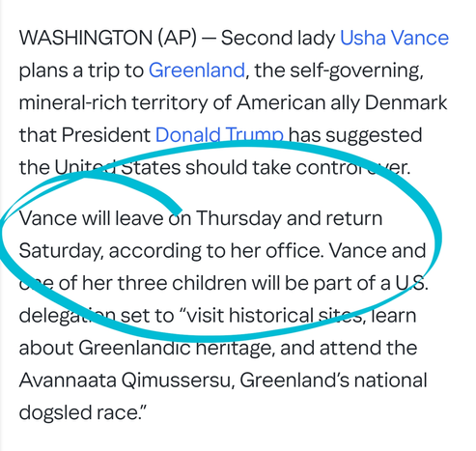476x451 pixels.
Task: Click the phrase according to her office
Action: point(215,251)
